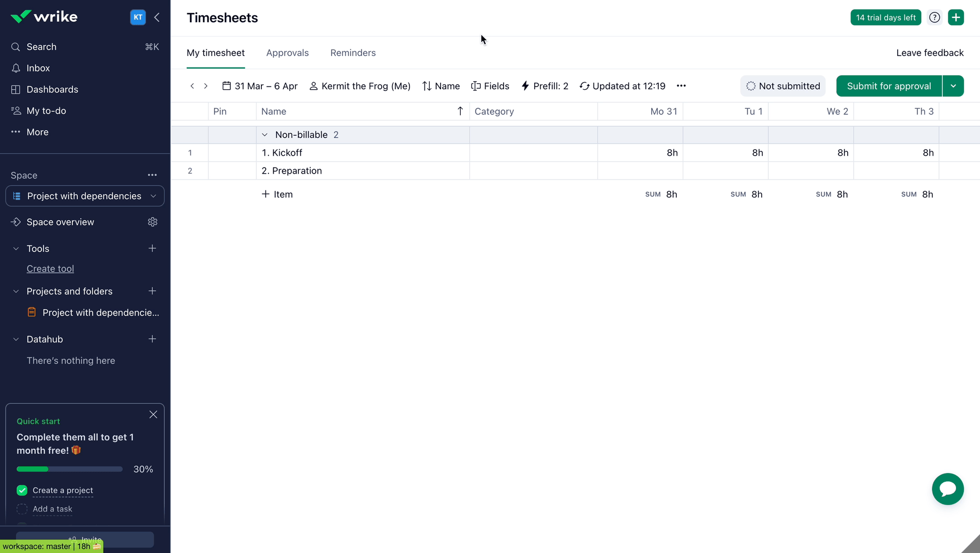980x553 pixels.
Task: Open Search from the sidebar
Action: [x=41, y=47]
